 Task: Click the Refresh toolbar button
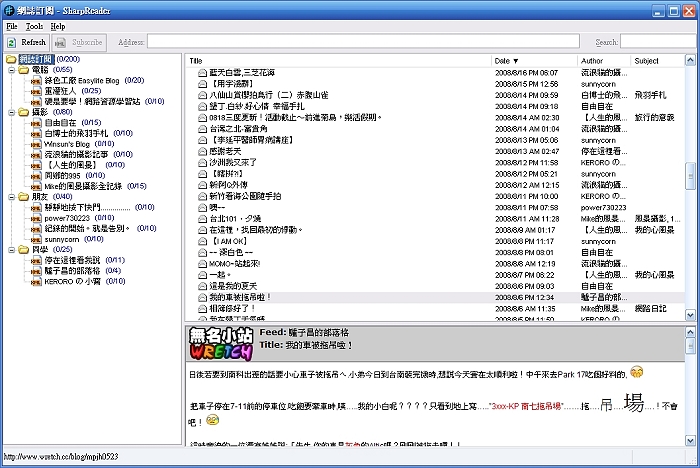[27, 42]
